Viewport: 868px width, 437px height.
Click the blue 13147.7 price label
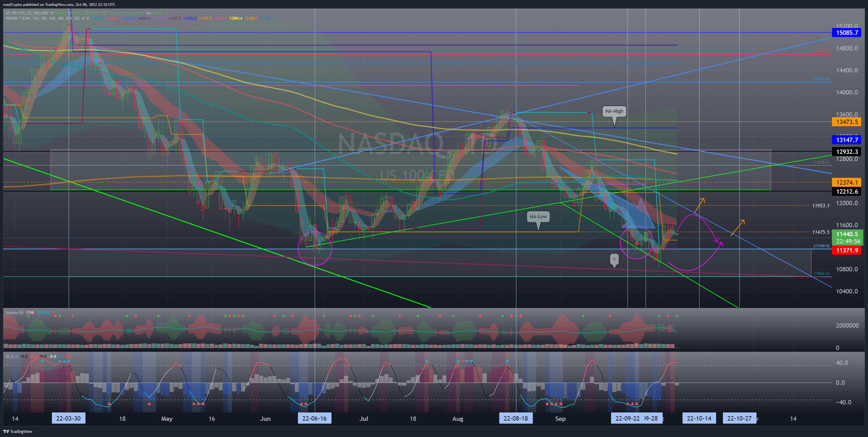[x=847, y=140]
